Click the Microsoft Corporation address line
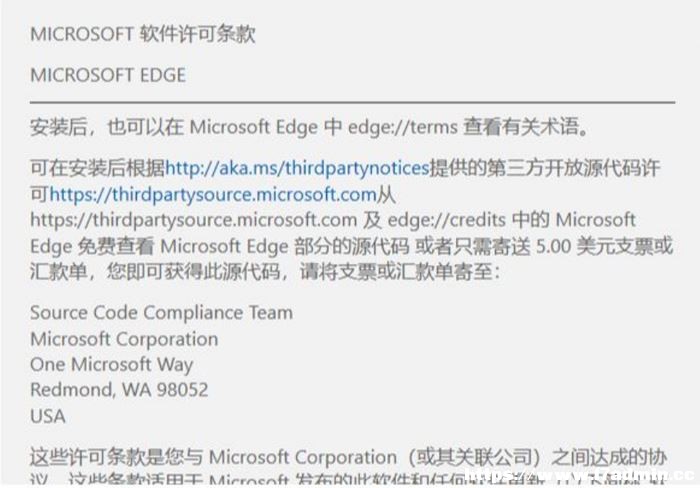700x488 pixels. tap(124, 339)
